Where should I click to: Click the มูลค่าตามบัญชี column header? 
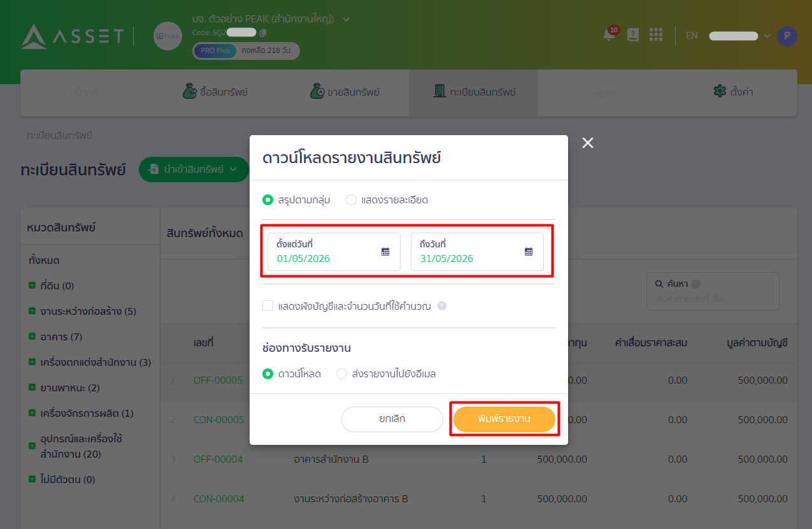[757, 343]
